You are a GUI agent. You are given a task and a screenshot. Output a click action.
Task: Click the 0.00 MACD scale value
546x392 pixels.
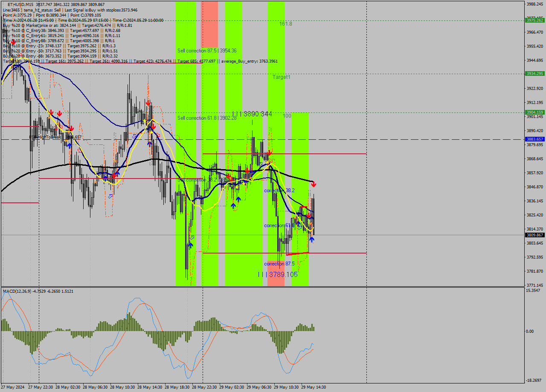[x=530, y=331]
